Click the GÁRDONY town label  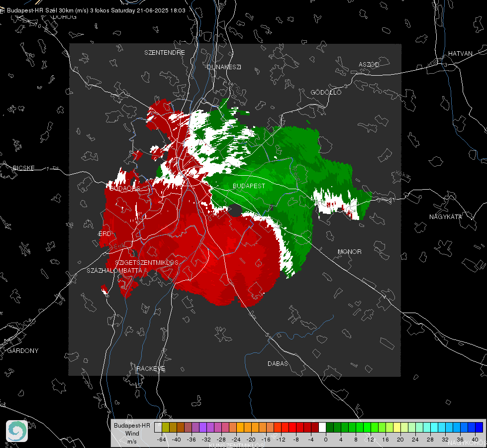point(23,351)
